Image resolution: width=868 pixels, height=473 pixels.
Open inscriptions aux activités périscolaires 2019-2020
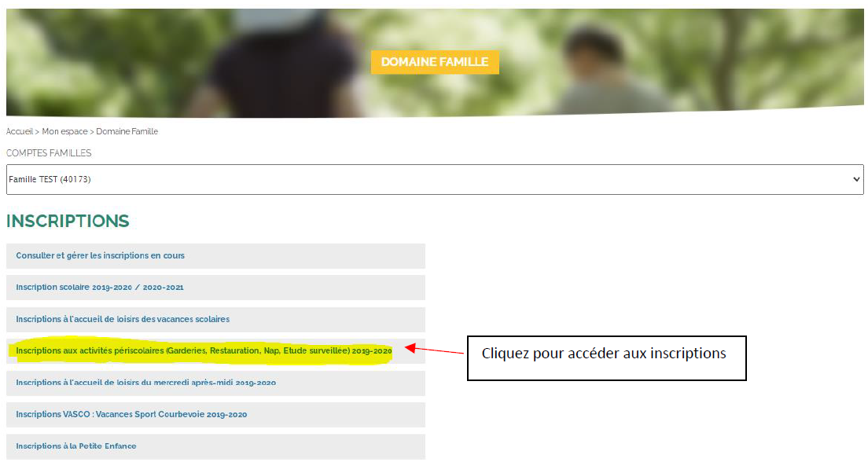215,351
